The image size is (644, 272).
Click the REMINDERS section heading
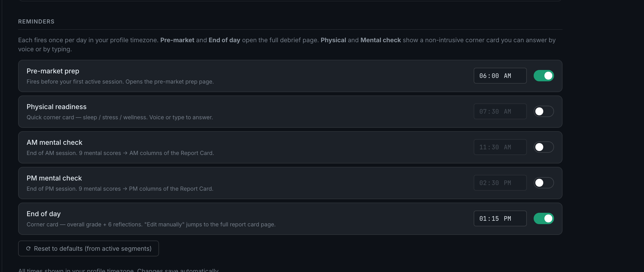[36, 22]
